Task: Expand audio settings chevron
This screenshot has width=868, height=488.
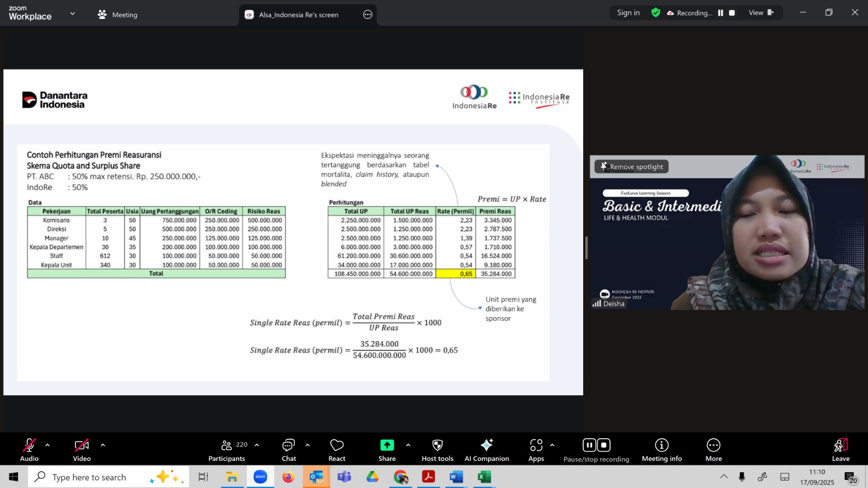Action: coord(48,445)
